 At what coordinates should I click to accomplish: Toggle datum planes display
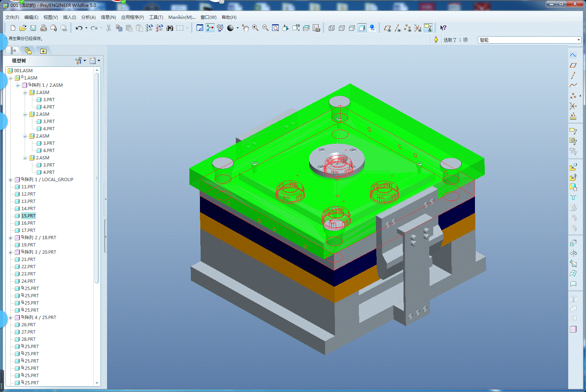click(x=388, y=28)
